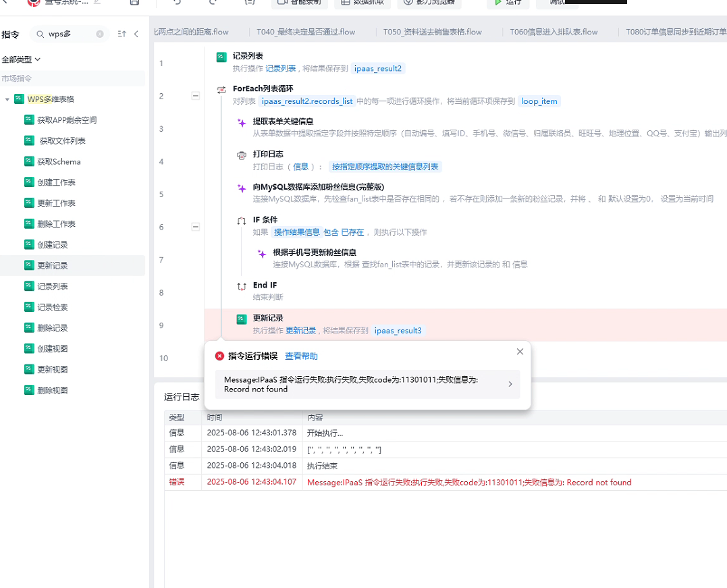The width and height of the screenshot is (727, 588).
Task: Open the 全部类型 type filter dropdown
Action: pos(22,59)
